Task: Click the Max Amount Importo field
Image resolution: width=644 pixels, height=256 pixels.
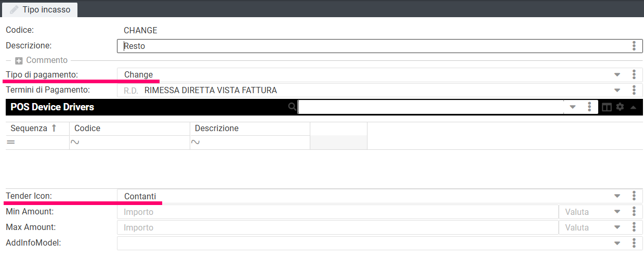Action: (338, 227)
